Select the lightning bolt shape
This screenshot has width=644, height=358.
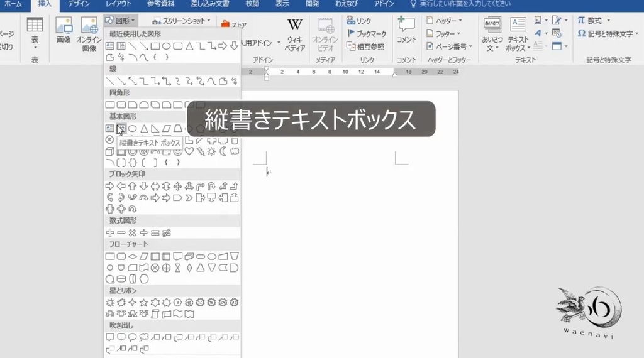[200, 151]
